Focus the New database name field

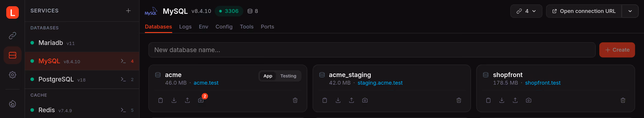372,50
